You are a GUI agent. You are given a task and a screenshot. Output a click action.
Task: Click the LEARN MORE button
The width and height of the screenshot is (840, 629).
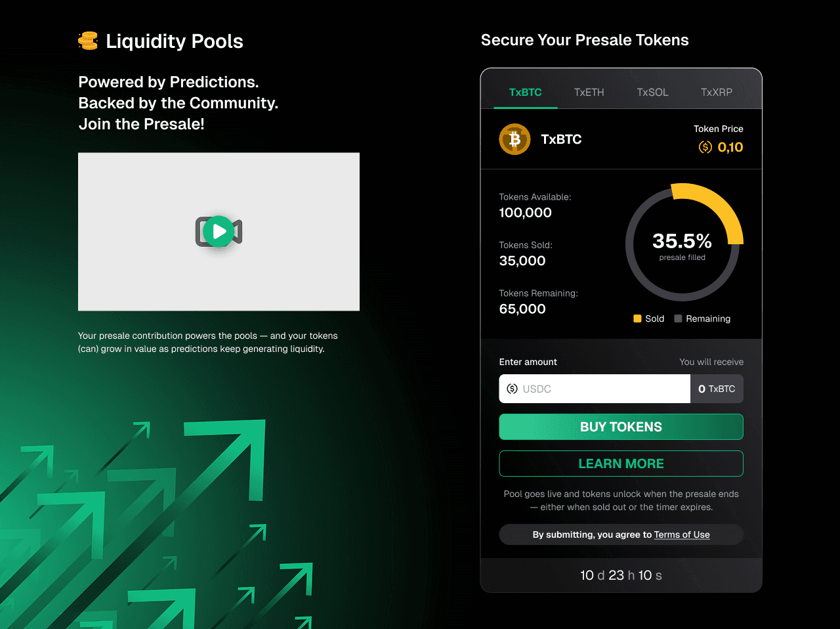click(x=621, y=464)
